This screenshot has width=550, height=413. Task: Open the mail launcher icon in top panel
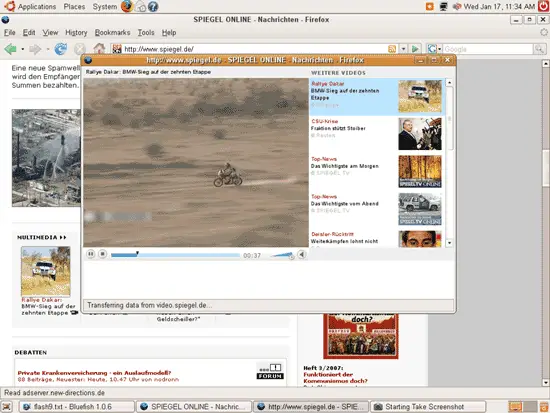(x=141, y=6)
